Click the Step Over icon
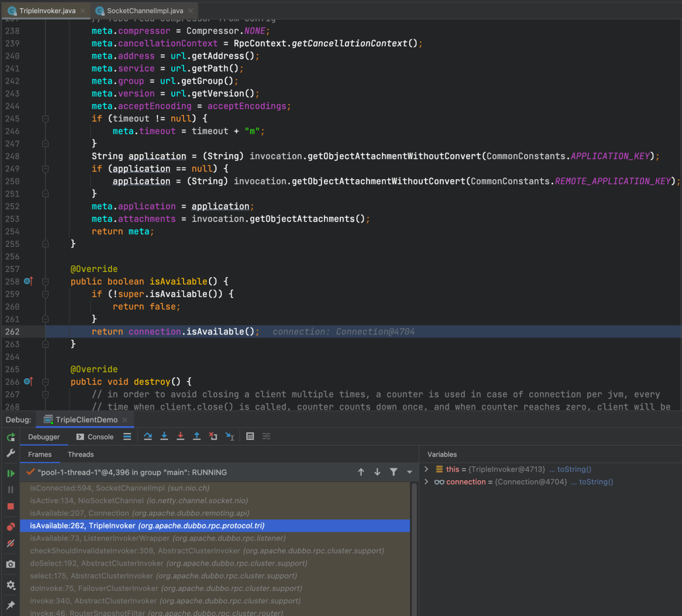This screenshot has height=616, width=682. (148, 437)
